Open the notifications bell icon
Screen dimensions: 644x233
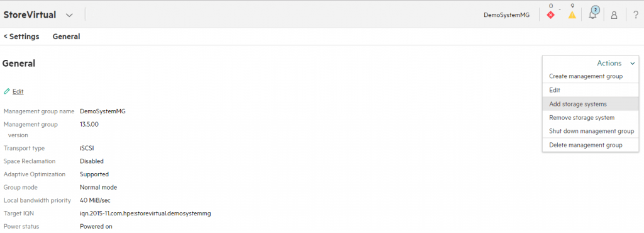click(x=592, y=16)
